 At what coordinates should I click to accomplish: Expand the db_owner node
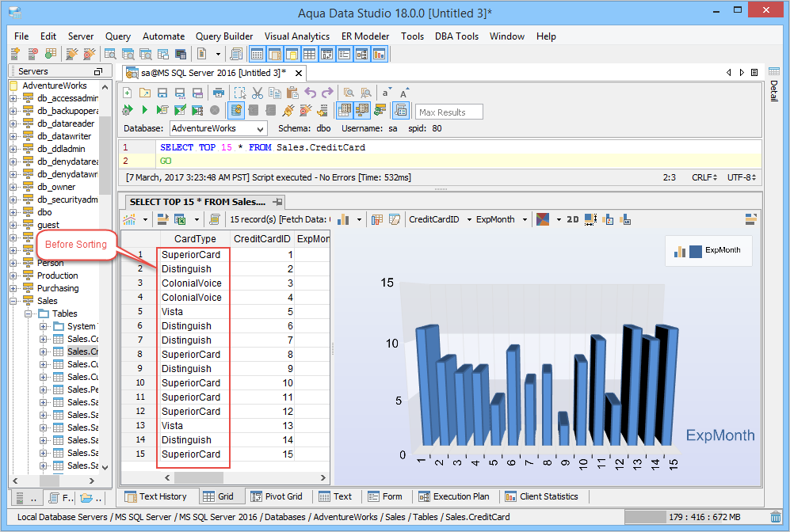[13, 187]
